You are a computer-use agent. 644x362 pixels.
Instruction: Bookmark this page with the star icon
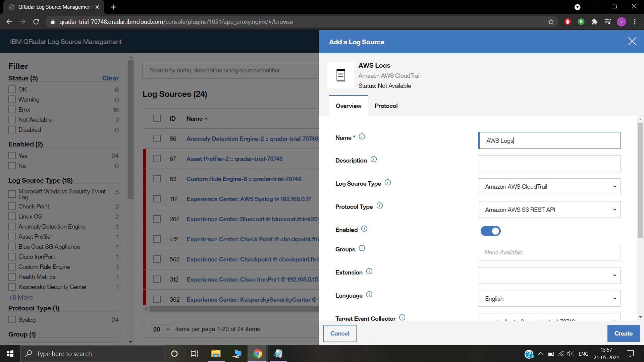pyautogui.click(x=551, y=22)
